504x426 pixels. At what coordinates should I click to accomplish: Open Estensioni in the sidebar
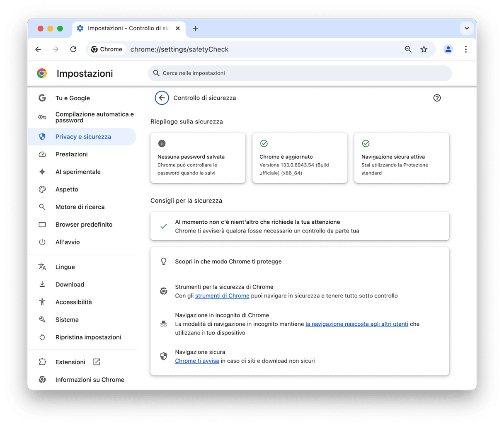click(82, 362)
